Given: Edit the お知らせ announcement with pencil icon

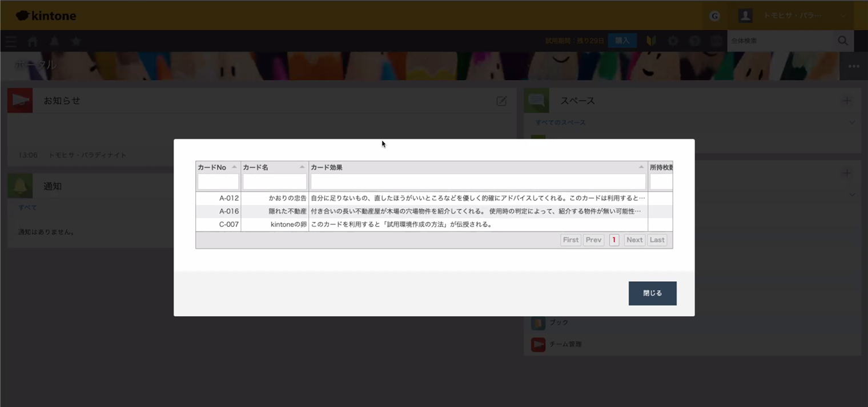Looking at the screenshot, I should [x=501, y=101].
